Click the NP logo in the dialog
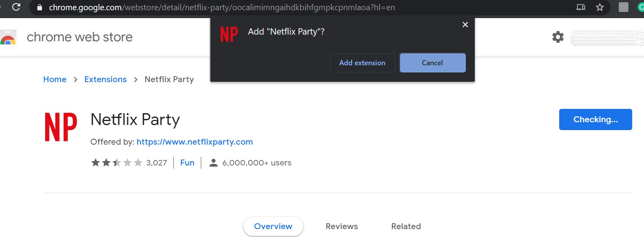This screenshot has height=237, width=644. [229, 34]
